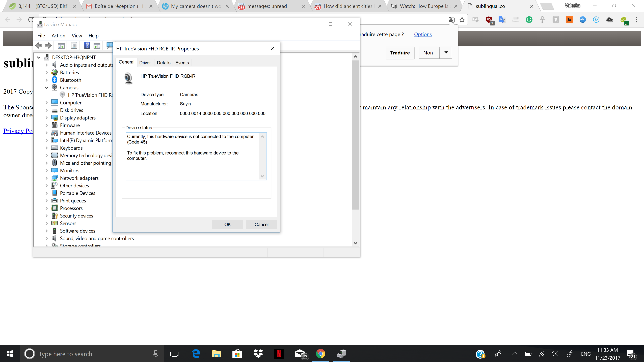This screenshot has width=644, height=362.
Task: Click the Properties sheet toolbar icon in Device Manager
Action: [x=74, y=45]
